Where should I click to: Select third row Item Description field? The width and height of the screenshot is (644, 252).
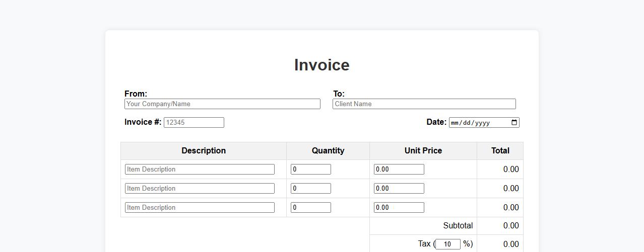point(200,208)
